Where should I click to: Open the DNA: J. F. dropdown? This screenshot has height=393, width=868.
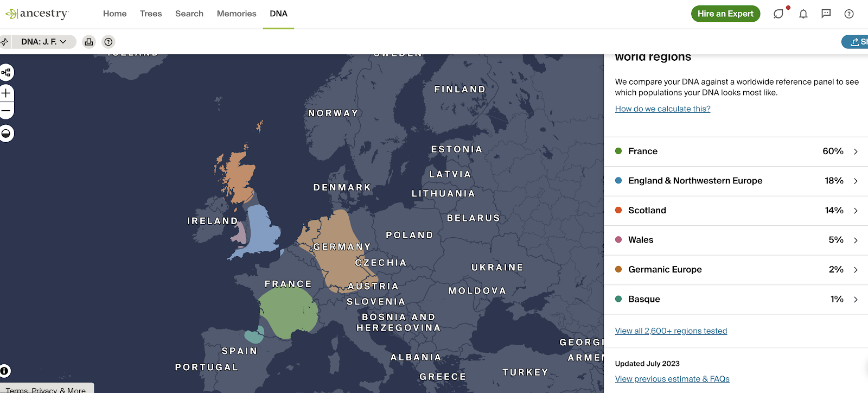43,42
